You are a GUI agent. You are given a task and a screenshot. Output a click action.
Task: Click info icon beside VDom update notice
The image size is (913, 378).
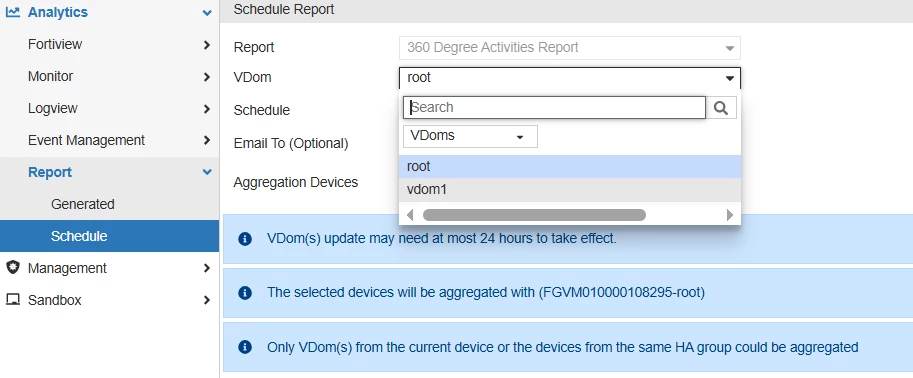[245, 239]
